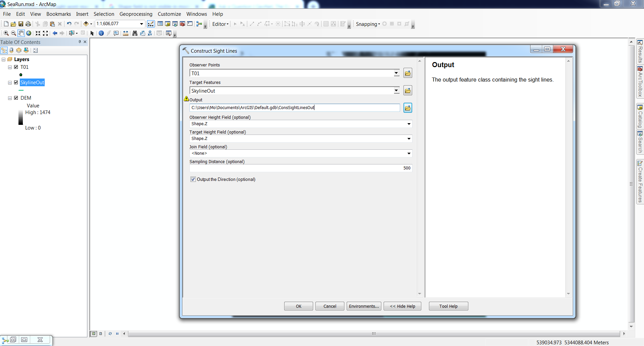Select the Measure ruler tool
The height and width of the screenshot is (346, 644).
126,33
